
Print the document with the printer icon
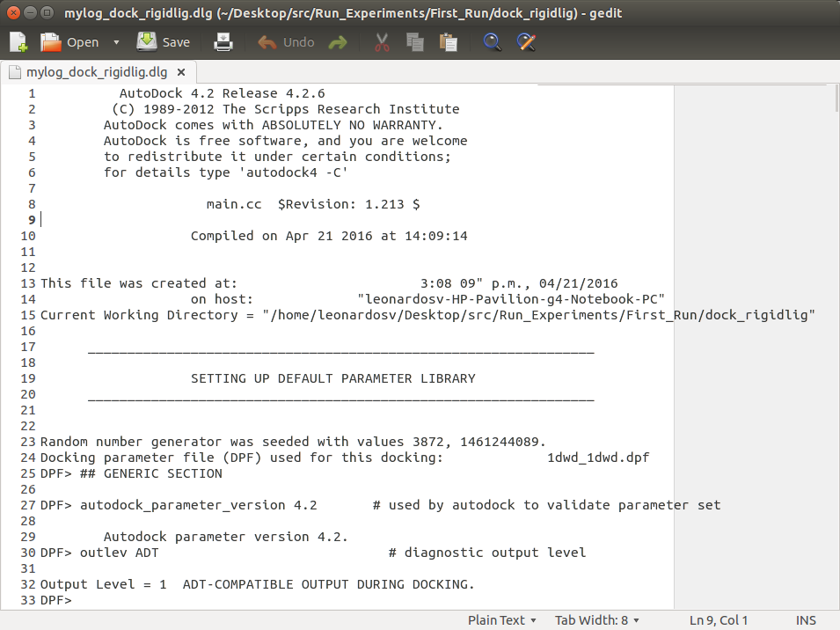pos(223,41)
